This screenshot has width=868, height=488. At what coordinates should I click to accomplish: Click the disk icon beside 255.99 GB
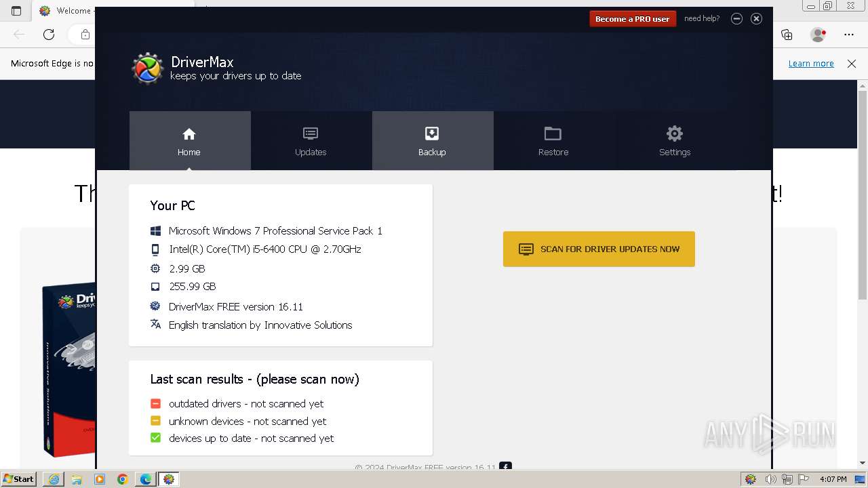[155, 287]
